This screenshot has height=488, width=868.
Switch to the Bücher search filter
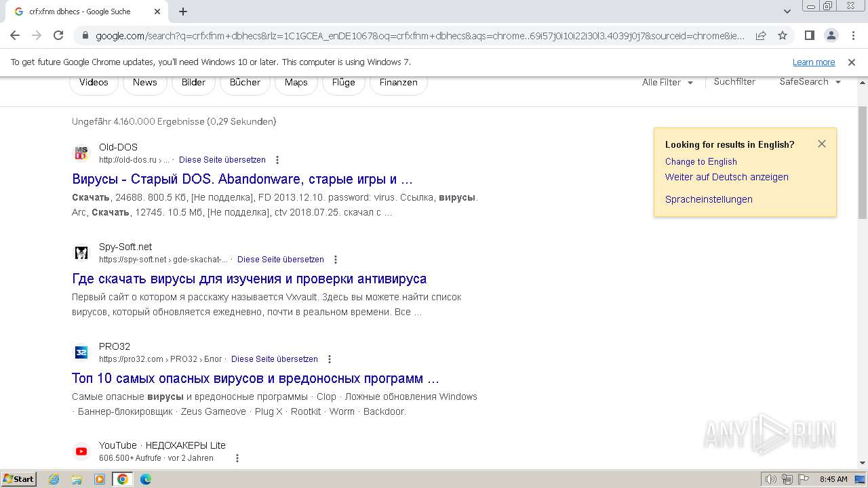point(245,83)
